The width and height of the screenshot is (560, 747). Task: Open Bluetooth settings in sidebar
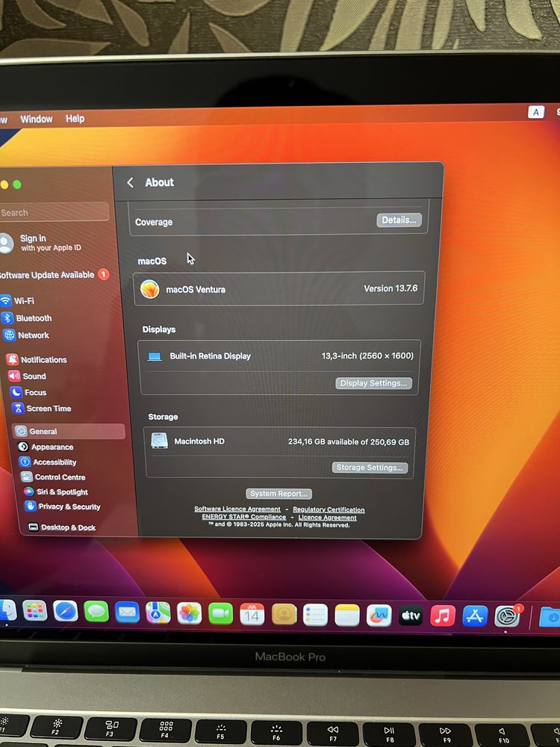(x=28, y=317)
